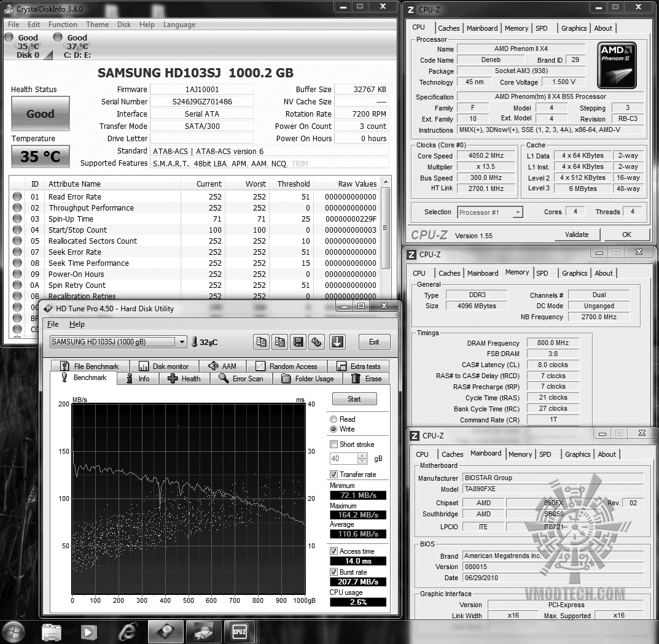Image resolution: width=659 pixels, height=644 pixels.
Task: Toggle the Burst rate checkbox
Action: point(333,572)
